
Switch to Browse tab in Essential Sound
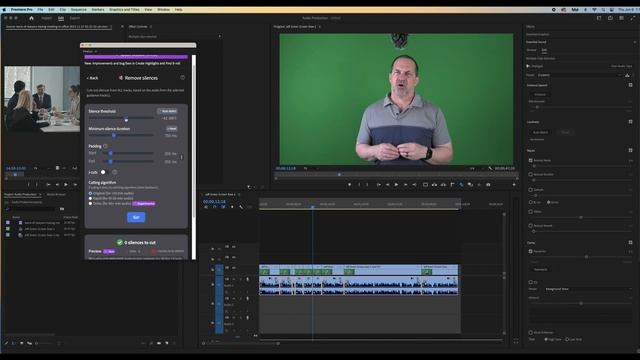[x=531, y=50]
